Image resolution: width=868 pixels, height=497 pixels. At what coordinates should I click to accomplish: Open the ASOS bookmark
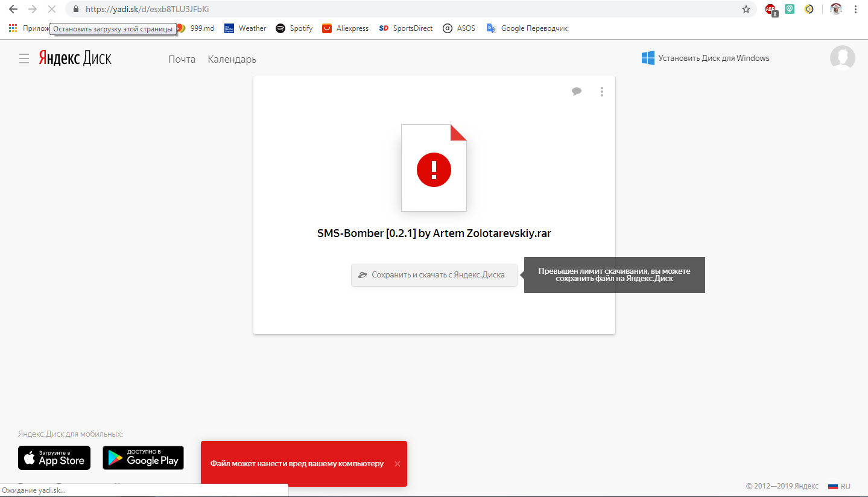point(458,28)
